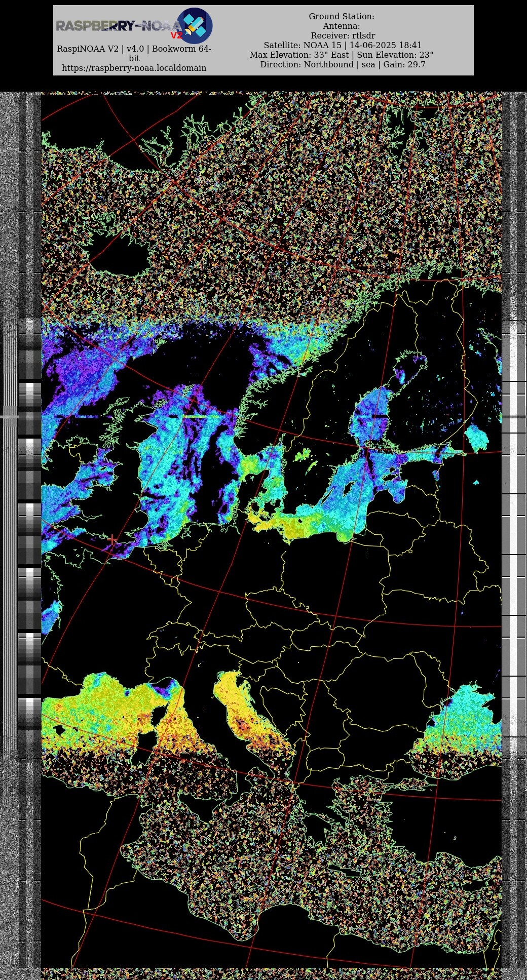This screenshot has height=980, width=527.
Task: Click the 'RaspiNOAA V2 | v4.0 | Bookworm 64-bit' text
Action: [134, 53]
